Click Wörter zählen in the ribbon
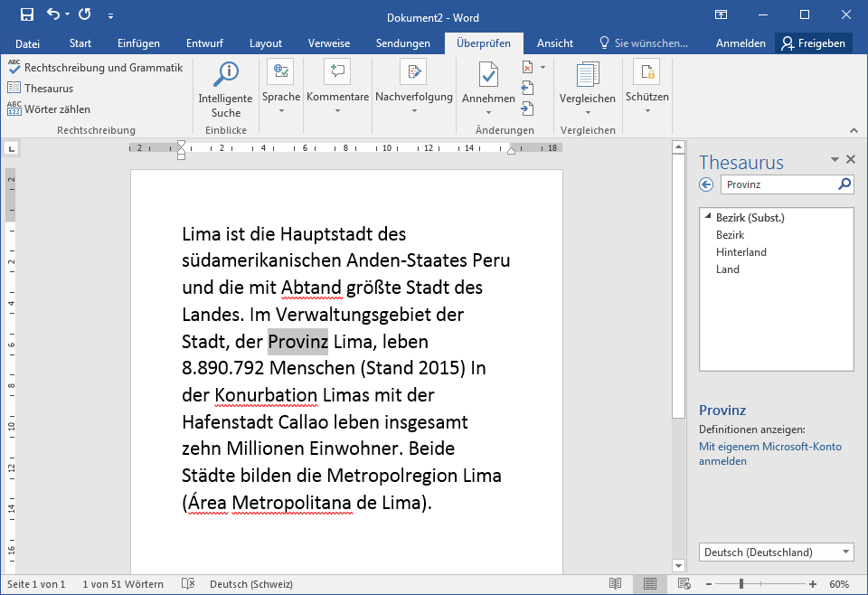This screenshot has height=595, width=868. point(49,109)
